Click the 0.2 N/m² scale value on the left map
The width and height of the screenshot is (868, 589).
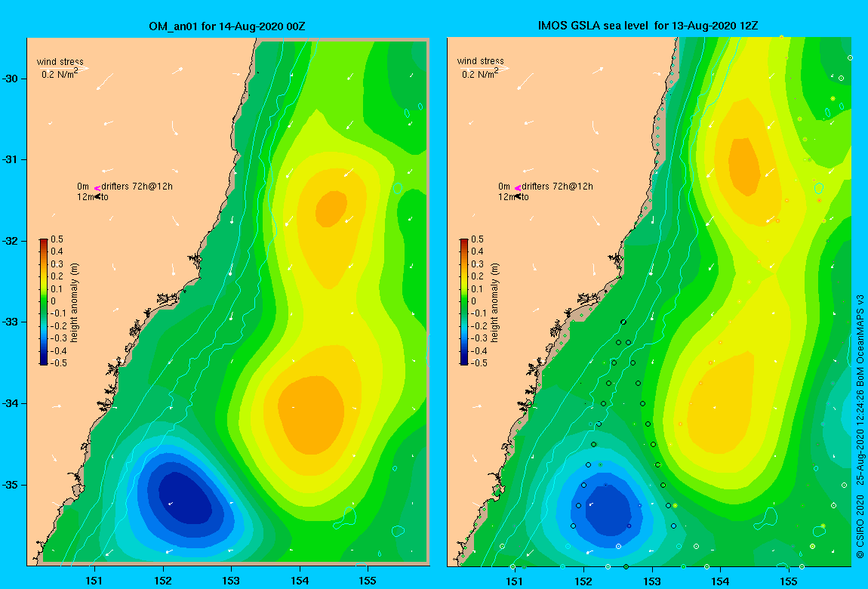click(59, 73)
